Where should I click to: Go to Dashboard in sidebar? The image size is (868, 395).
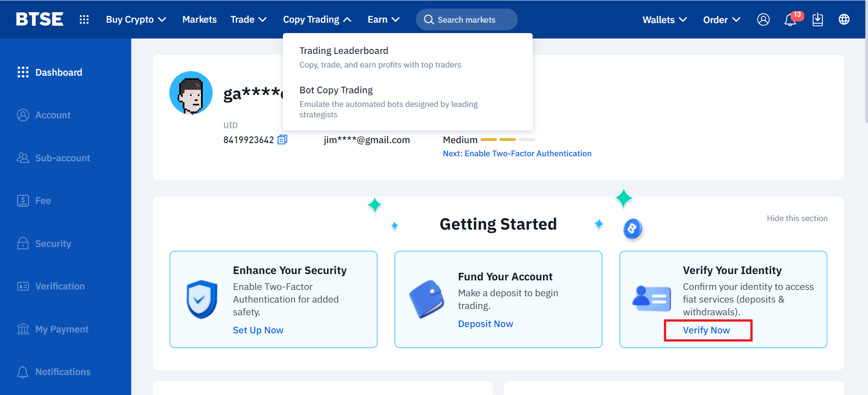pyautogui.click(x=59, y=72)
